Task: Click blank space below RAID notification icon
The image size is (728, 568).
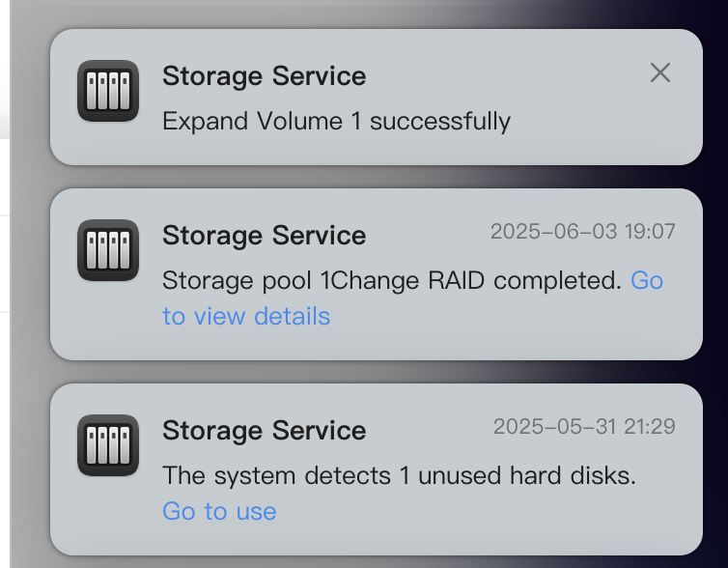Action: coord(108,321)
